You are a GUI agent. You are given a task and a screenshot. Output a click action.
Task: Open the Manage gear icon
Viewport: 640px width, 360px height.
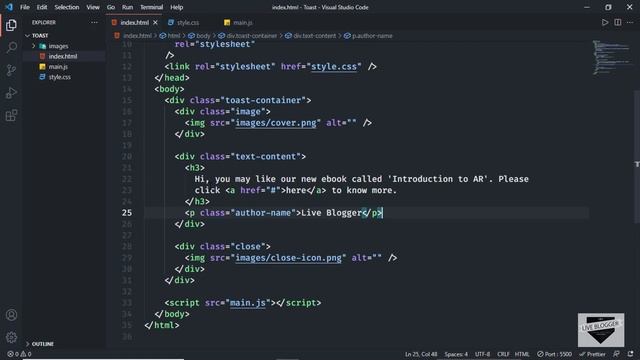pos(11,337)
